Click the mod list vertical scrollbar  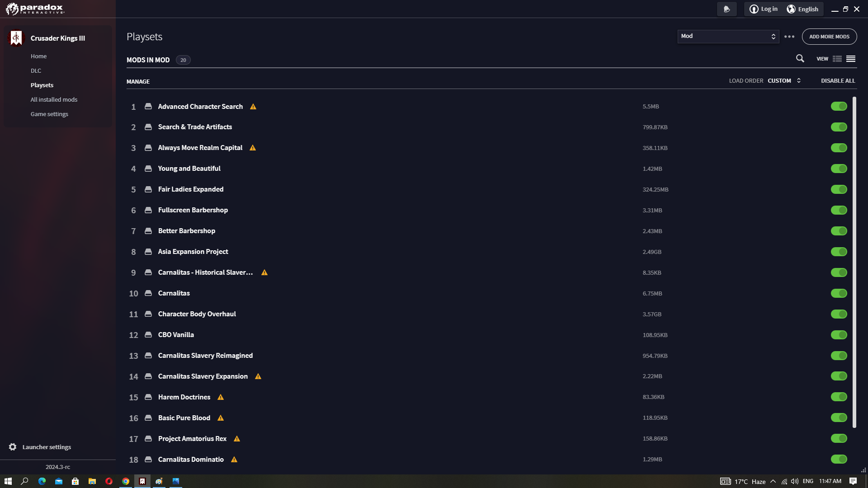[x=854, y=262]
